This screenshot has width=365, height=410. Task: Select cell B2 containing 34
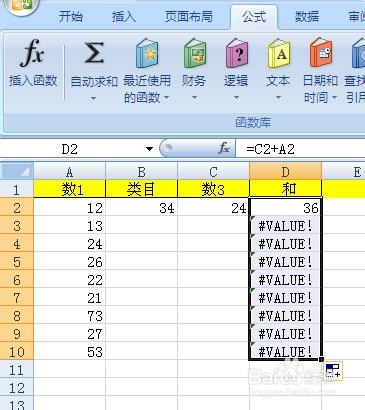141,207
